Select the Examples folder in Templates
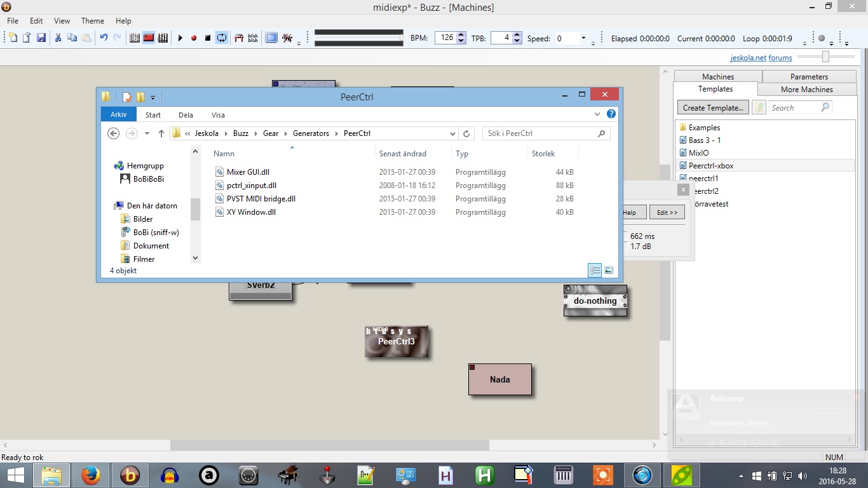868x488 pixels. coord(704,127)
